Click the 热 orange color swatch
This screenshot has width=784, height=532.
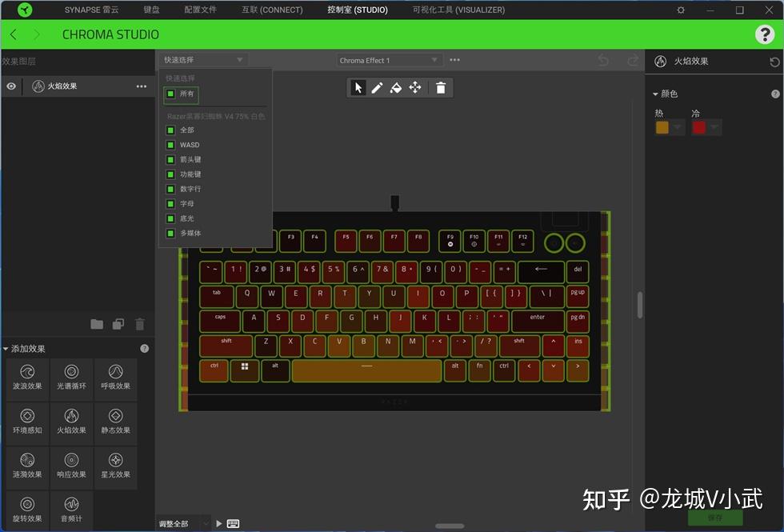[x=662, y=127]
